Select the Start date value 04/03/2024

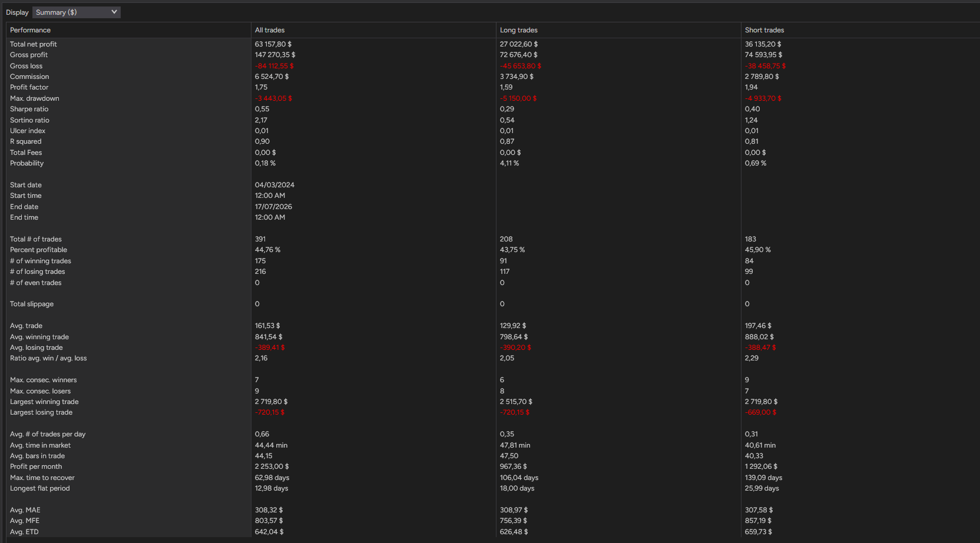pos(274,185)
